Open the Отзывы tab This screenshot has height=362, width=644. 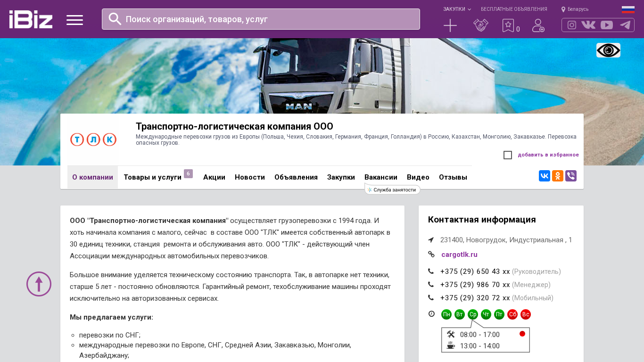click(453, 177)
